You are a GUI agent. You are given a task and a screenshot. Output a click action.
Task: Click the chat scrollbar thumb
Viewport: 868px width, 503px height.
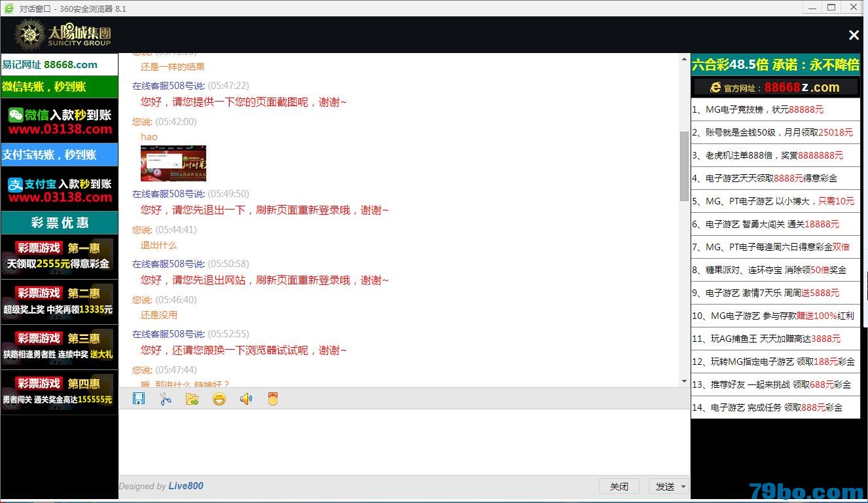point(685,166)
